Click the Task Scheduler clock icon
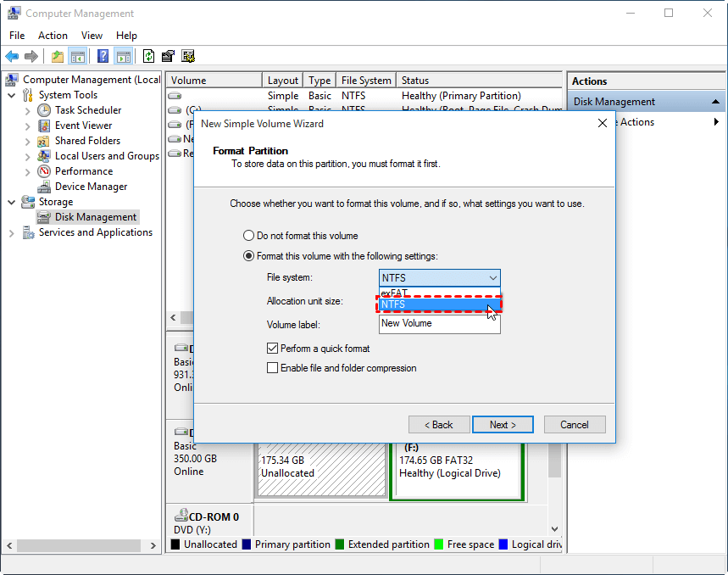Viewport: 728px width, 575px height. pos(44,110)
